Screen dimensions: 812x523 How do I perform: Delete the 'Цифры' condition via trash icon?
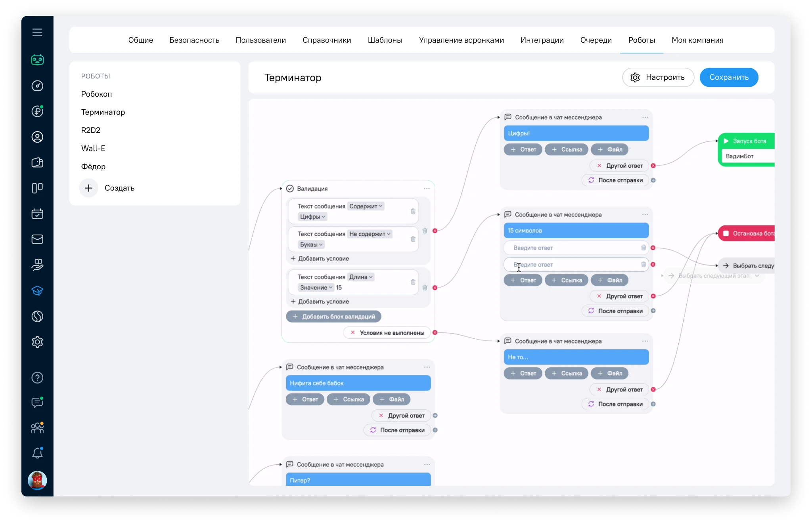pos(413,211)
